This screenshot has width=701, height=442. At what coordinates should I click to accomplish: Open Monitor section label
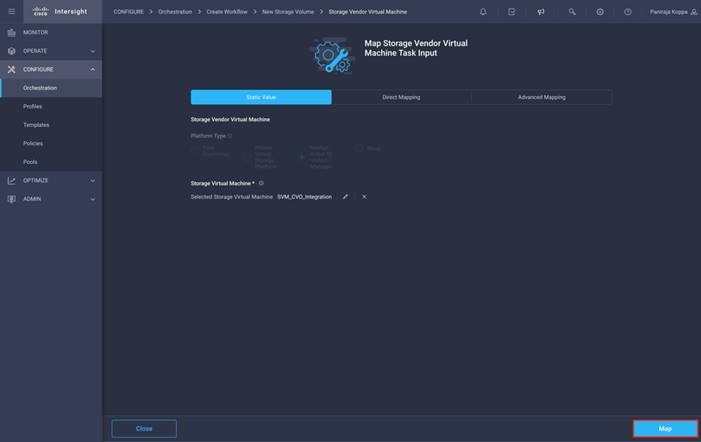(35, 32)
